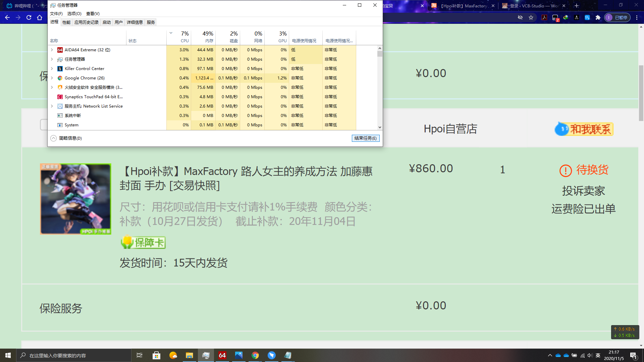Open the IDM extension icon in Chrome

pyautogui.click(x=566, y=17)
